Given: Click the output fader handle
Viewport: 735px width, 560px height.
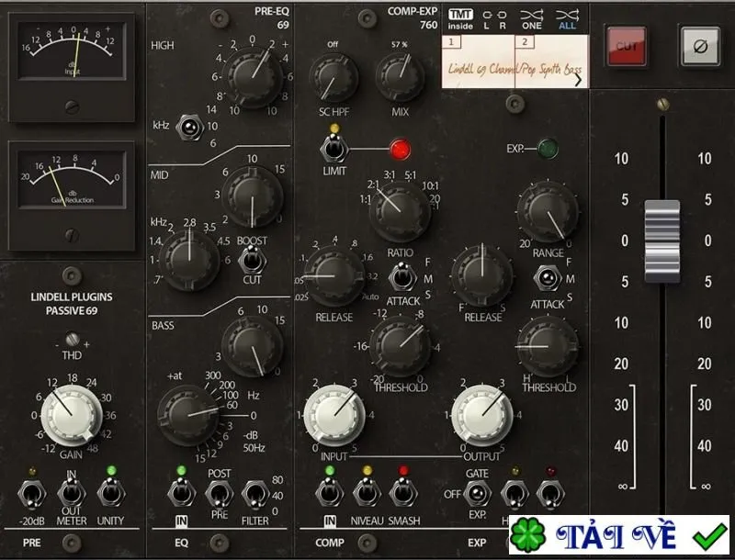Looking at the screenshot, I should [x=661, y=241].
